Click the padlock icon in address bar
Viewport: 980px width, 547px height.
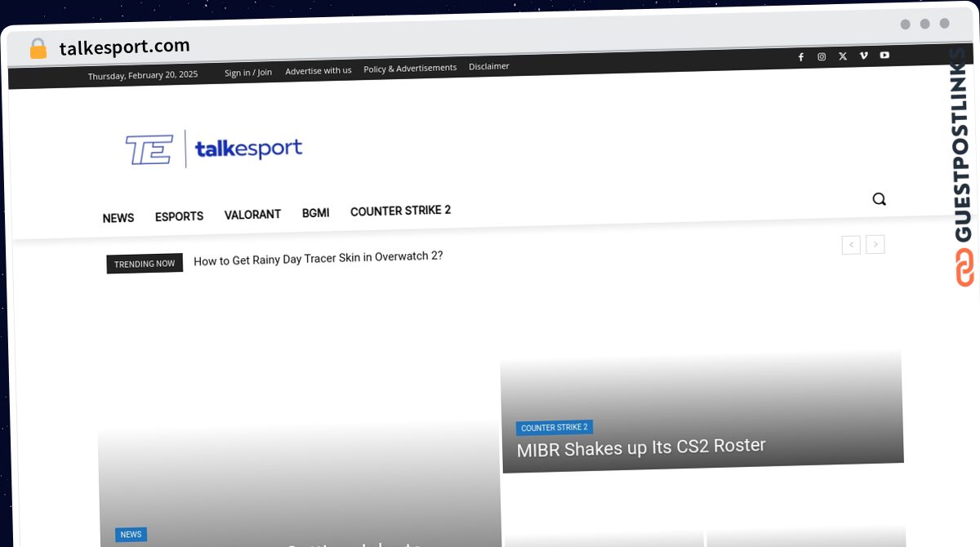38,49
